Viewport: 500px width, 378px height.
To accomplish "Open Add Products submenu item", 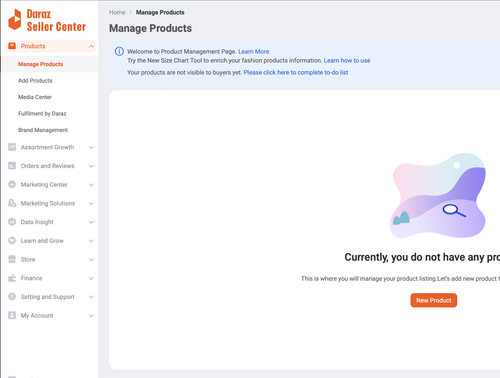I will pyautogui.click(x=35, y=81).
